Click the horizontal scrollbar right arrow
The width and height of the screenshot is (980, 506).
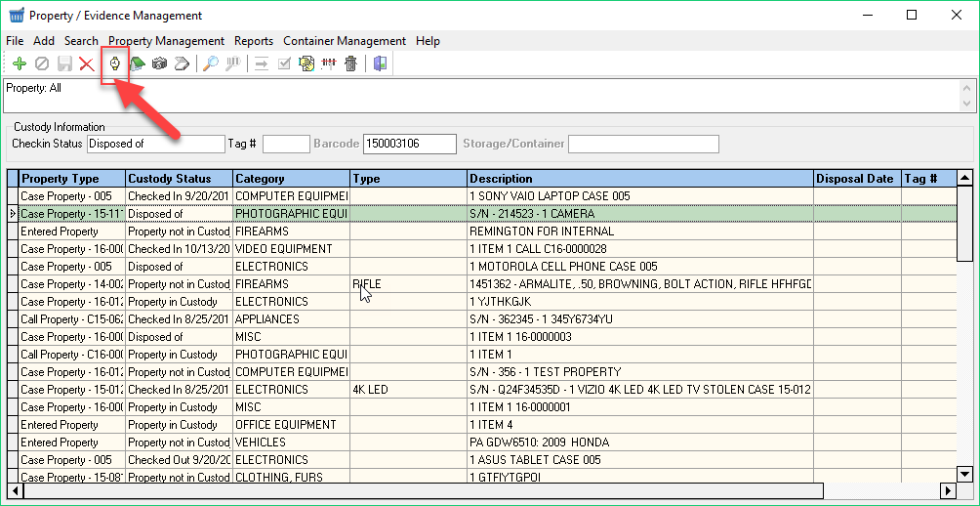(x=947, y=489)
